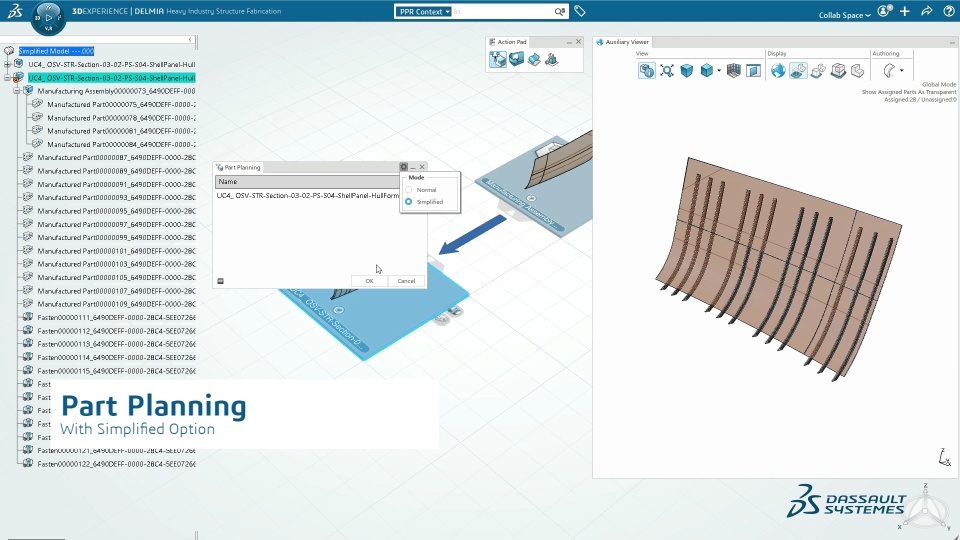The height and width of the screenshot is (540, 960).
Task: Open the help icon at the top-bar edge
Action: point(950,11)
